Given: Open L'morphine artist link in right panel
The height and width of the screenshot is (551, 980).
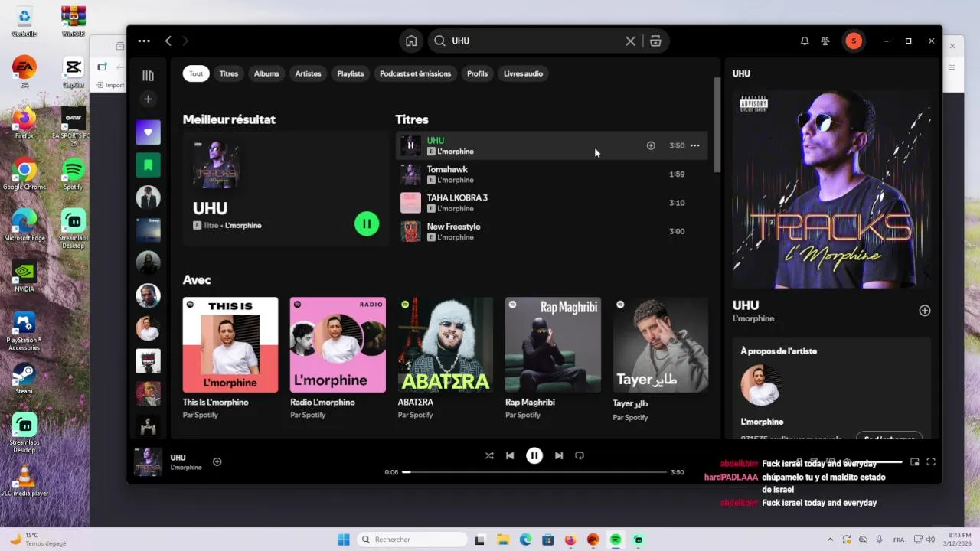Looking at the screenshot, I should click(753, 318).
